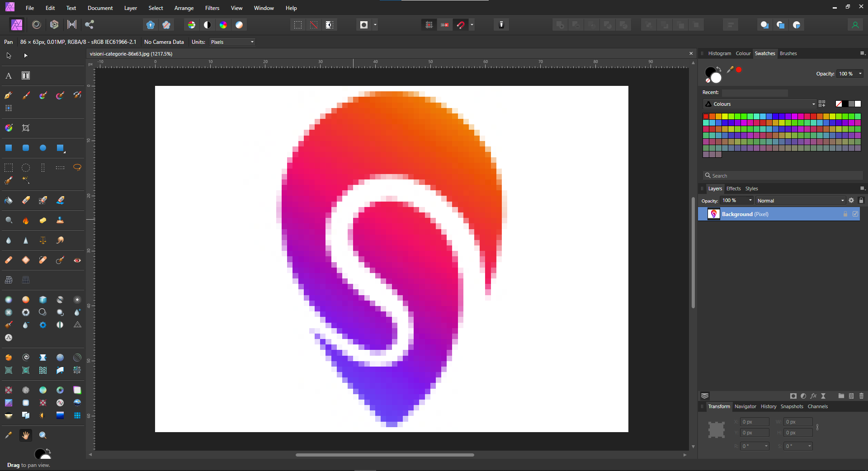This screenshot has height=471, width=868.
Task: Select the Flood Fill bucket tool
Action: pyautogui.click(x=9, y=200)
